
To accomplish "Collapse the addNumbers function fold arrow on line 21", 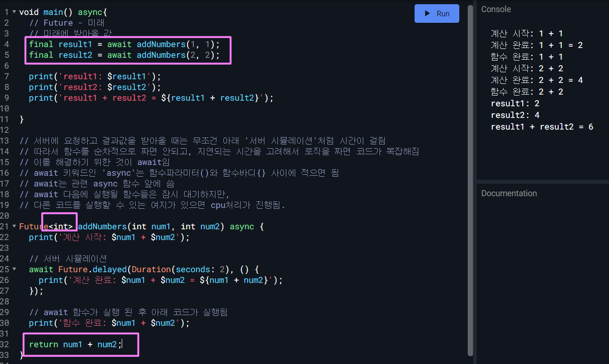I will coord(14,227).
